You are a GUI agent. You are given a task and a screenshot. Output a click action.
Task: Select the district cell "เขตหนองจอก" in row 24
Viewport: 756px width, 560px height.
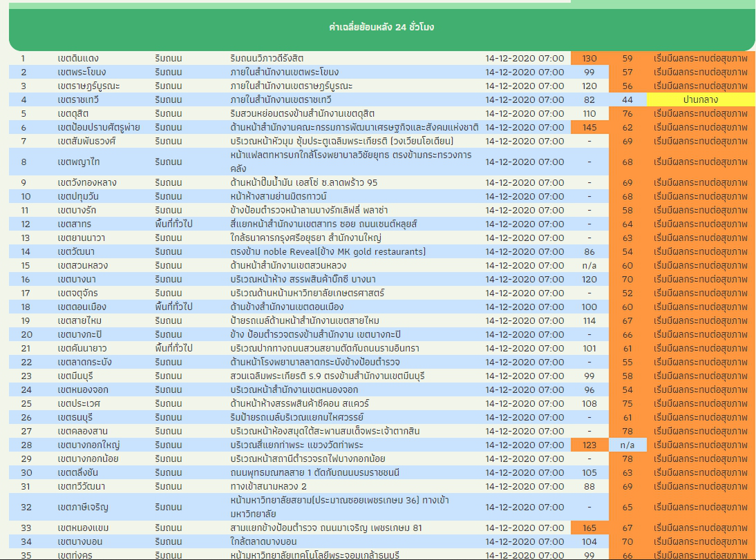pyautogui.click(x=83, y=390)
